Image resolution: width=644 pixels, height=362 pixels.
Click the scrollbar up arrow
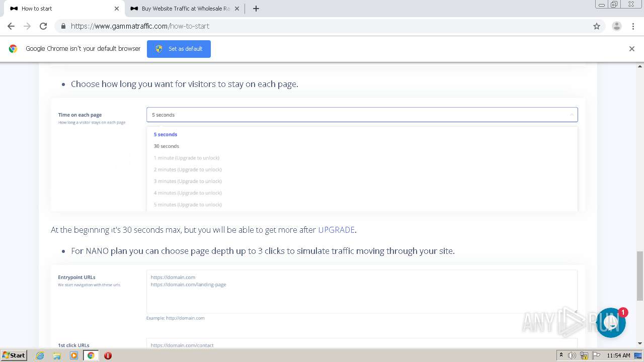click(640, 66)
